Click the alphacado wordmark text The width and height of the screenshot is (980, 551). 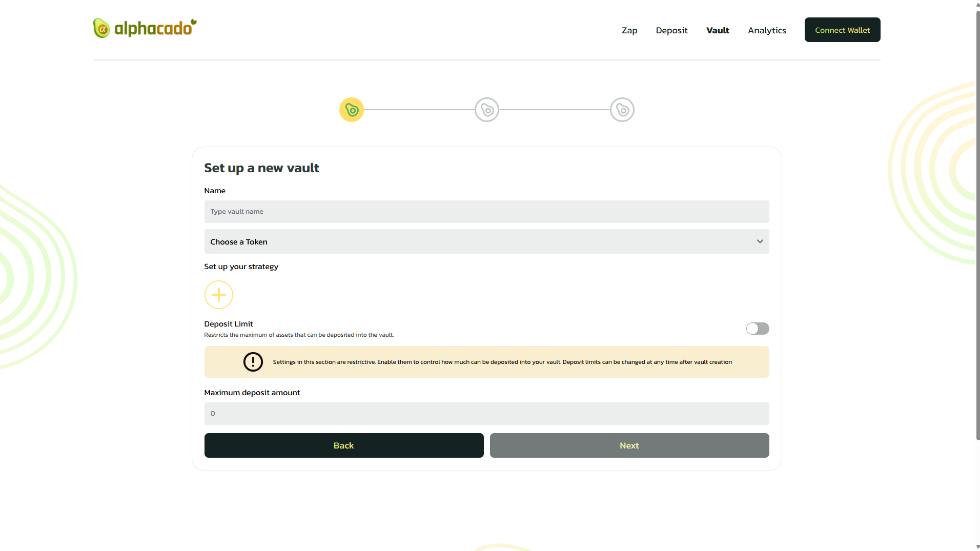tap(154, 28)
